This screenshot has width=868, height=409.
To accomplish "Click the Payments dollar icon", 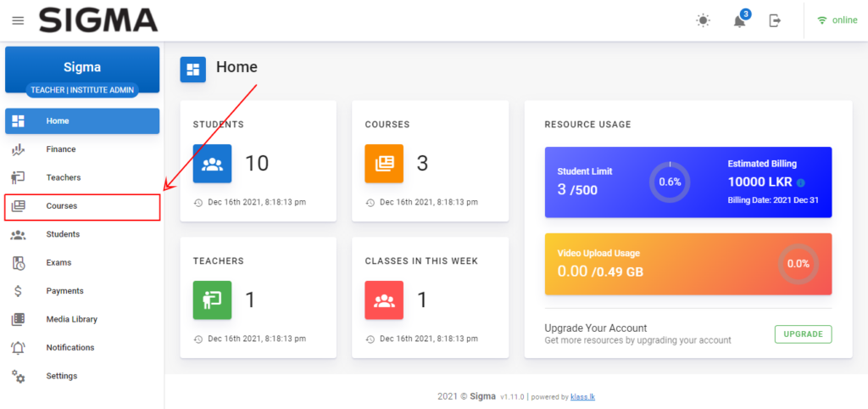I will [x=19, y=291].
